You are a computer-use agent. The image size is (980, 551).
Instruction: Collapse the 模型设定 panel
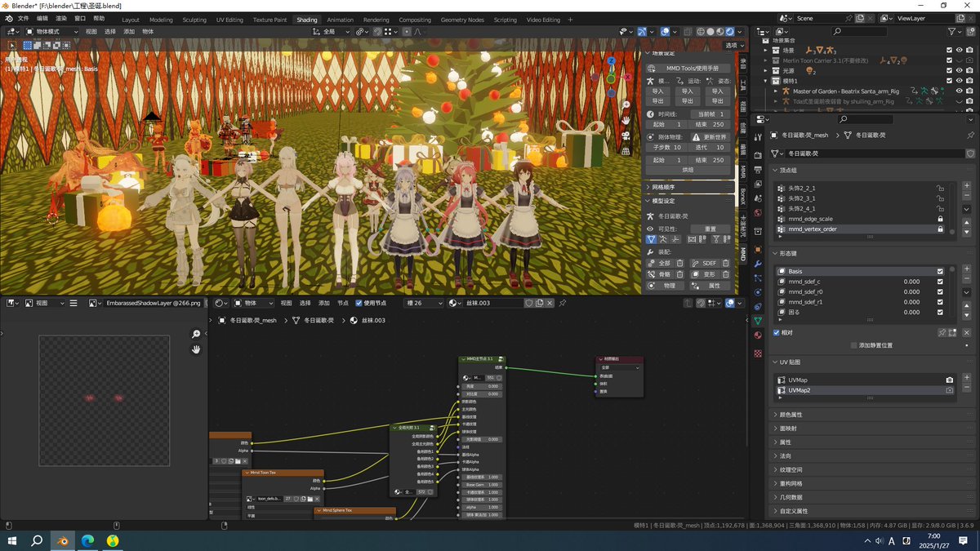click(x=688, y=201)
